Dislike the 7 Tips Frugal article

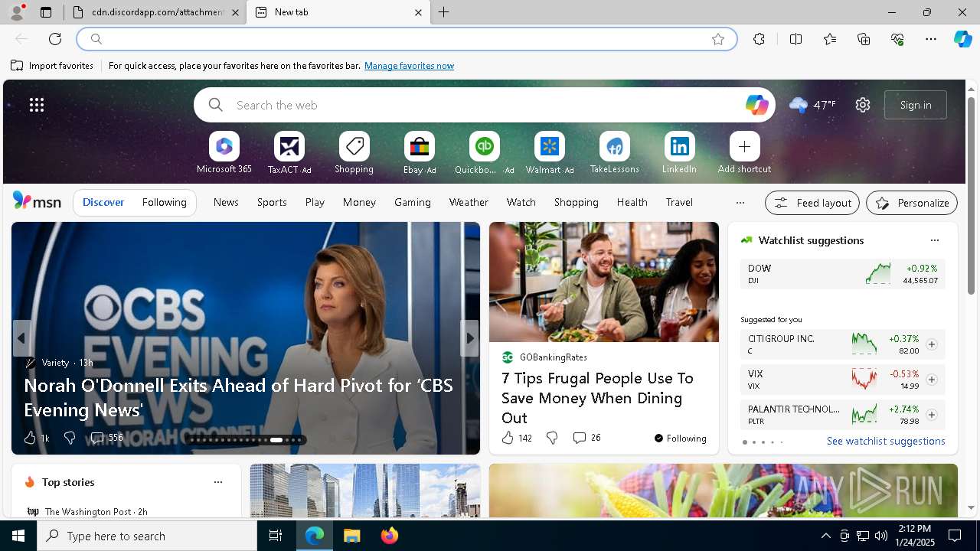552,438
